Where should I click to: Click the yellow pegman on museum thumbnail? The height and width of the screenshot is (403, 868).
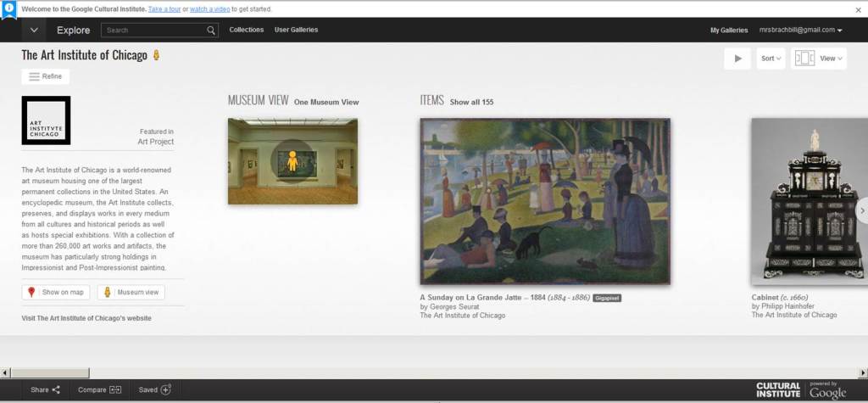pyautogui.click(x=292, y=160)
